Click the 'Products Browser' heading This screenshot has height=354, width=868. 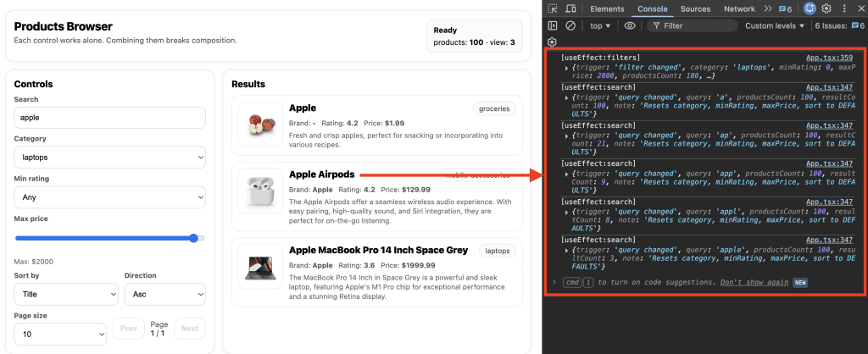click(x=63, y=26)
